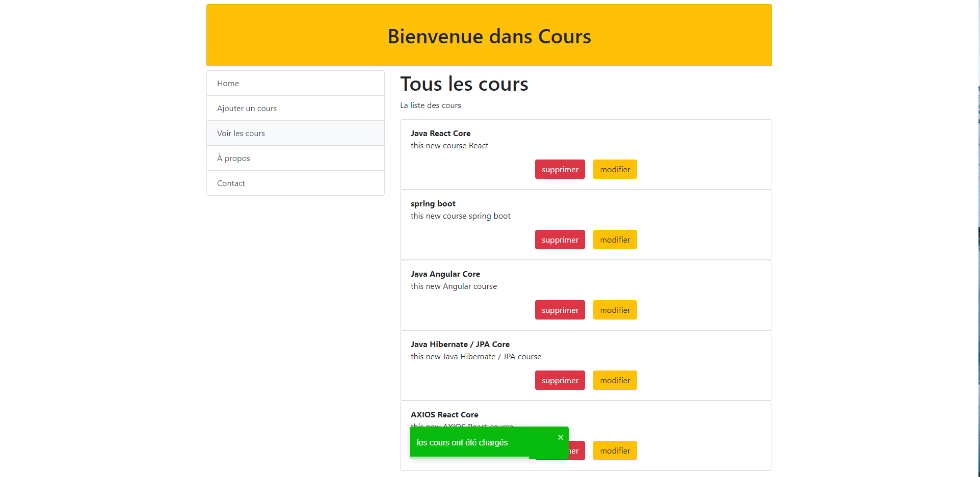The width and height of the screenshot is (980, 477).
Task: Modify Java Hibernate / JPA Core course
Action: [615, 380]
